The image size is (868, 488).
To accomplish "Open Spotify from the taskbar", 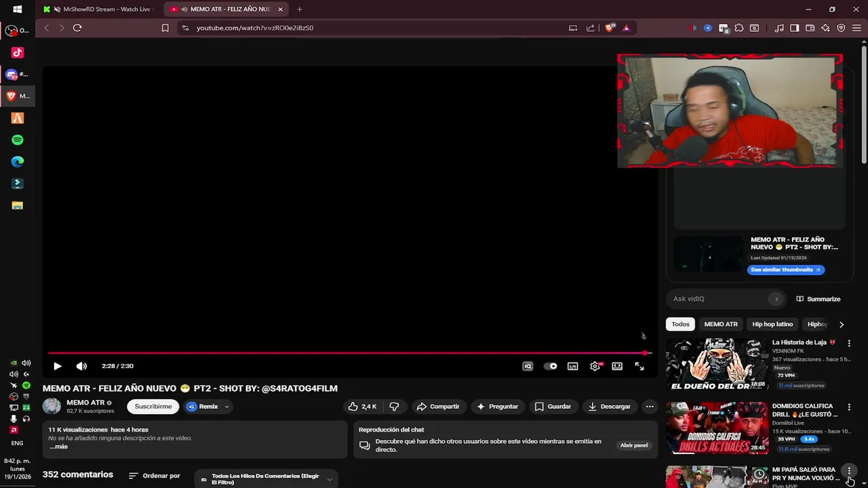I will pyautogui.click(x=18, y=140).
